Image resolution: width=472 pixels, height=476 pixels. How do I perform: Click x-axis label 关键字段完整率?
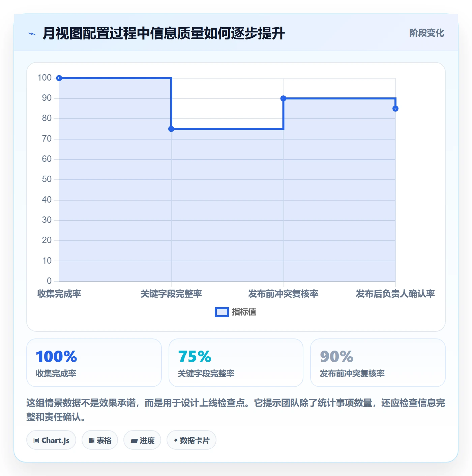tap(171, 294)
